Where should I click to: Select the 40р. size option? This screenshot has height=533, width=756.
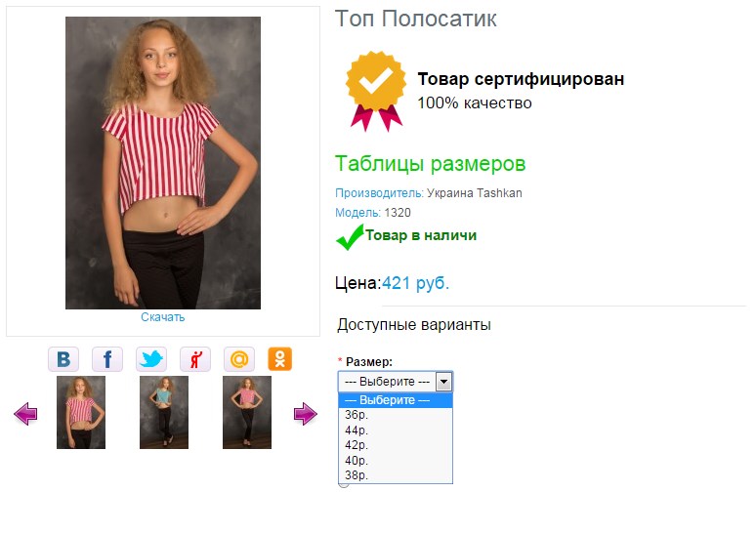point(356,461)
